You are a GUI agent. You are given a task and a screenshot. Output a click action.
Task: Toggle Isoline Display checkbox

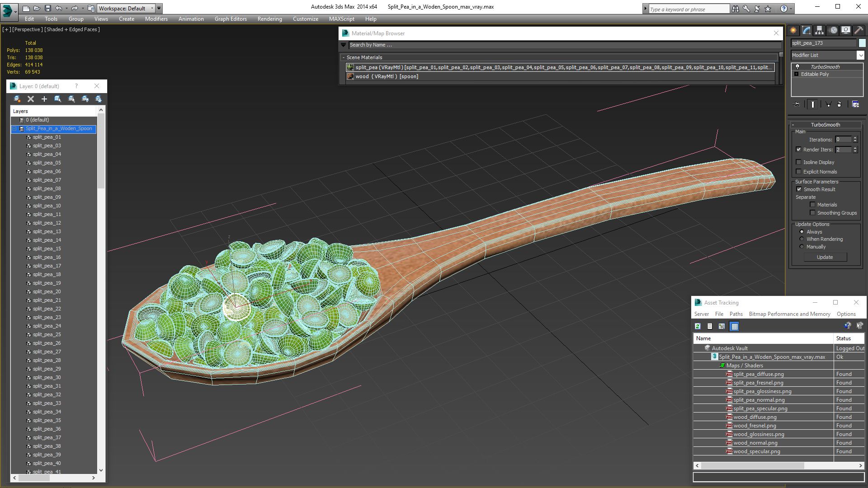point(798,161)
